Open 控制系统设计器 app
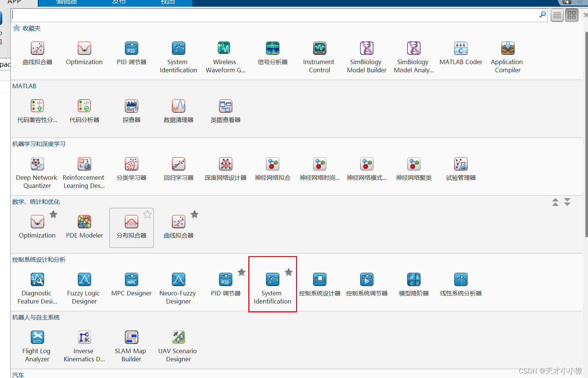This screenshot has width=588, height=378. (319, 285)
